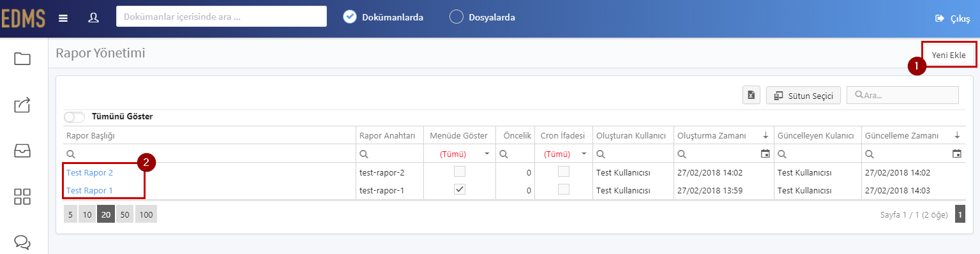Check Menüde Göster for test-rapor-2
980x254 pixels.
pos(459,172)
